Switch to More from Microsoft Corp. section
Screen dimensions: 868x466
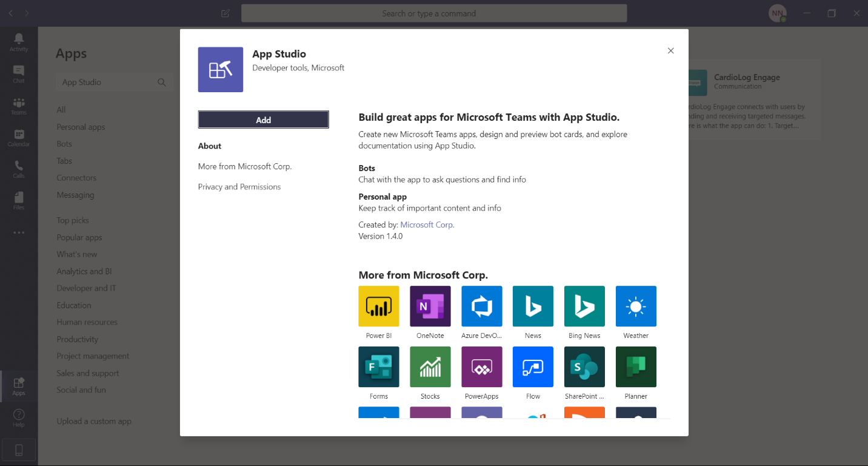click(x=245, y=166)
